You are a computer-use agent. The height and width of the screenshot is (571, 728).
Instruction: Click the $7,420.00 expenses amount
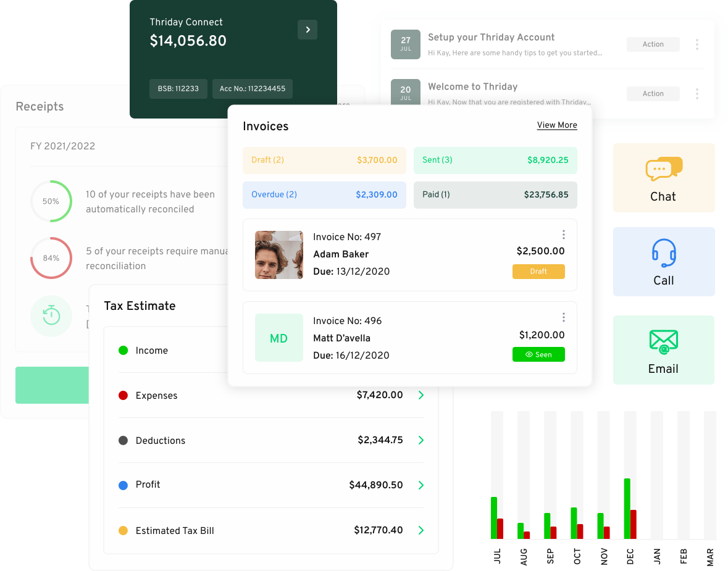[380, 395]
